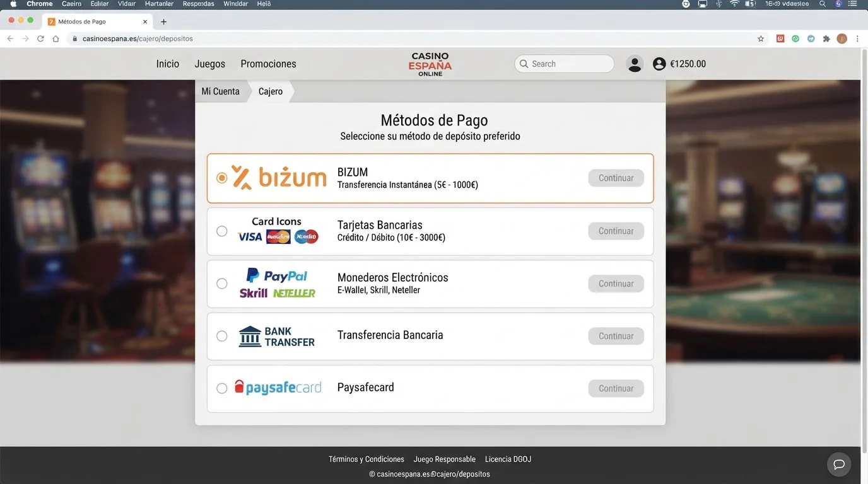Click the Maestro card icon
The image size is (868, 484).
(x=307, y=237)
